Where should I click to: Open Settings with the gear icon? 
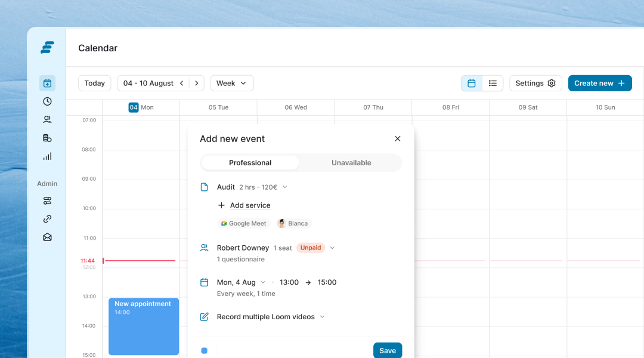pyautogui.click(x=535, y=83)
